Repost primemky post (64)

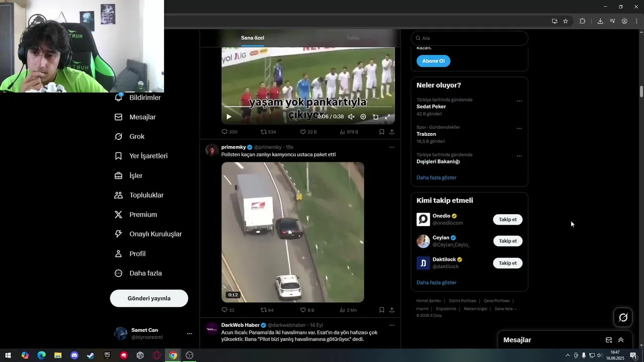(x=267, y=310)
